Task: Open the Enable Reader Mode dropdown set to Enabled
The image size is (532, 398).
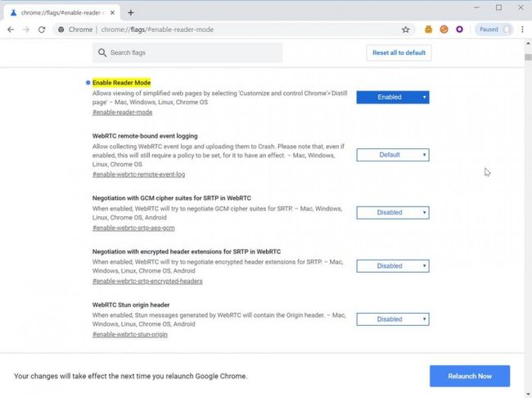Action: [393, 97]
